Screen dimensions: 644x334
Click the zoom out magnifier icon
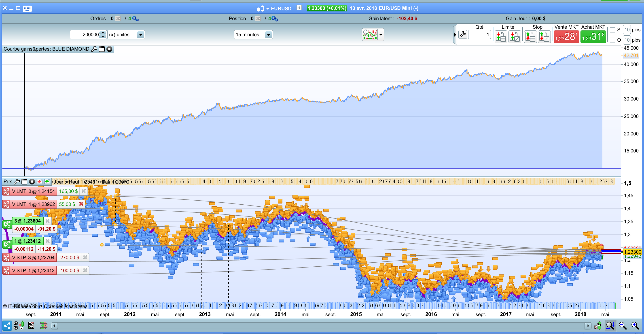[623, 325]
